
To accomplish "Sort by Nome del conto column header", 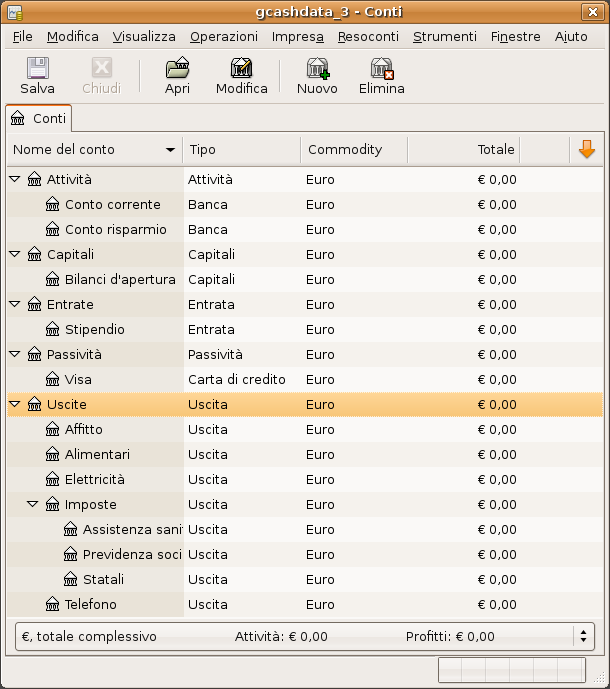I will click(x=93, y=150).
